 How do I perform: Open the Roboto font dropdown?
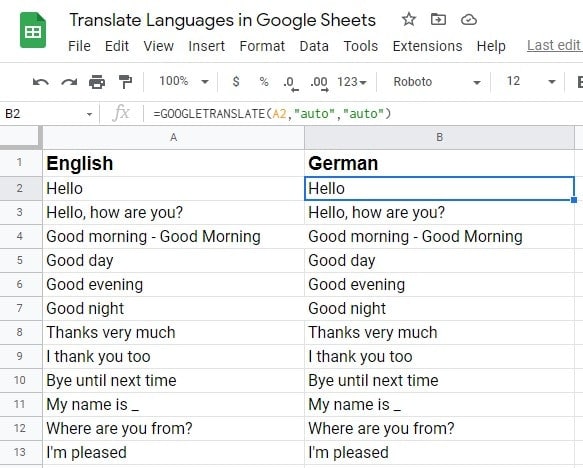coord(437,82)
